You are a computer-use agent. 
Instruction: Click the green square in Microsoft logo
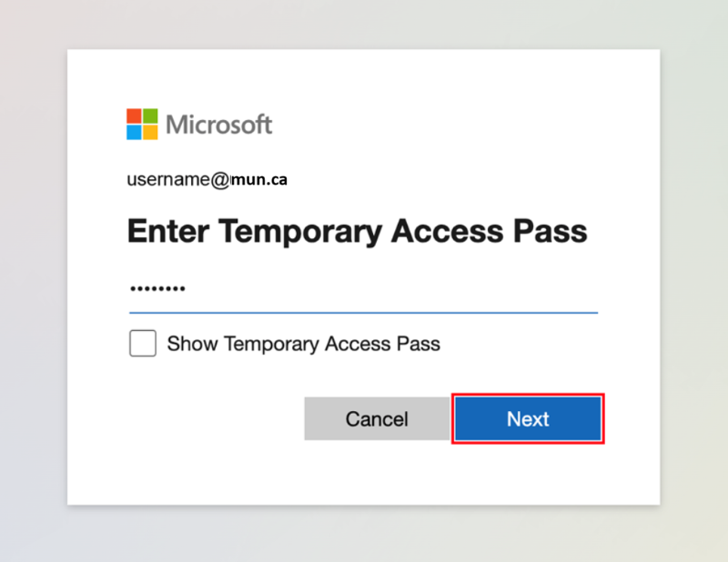point(150,116)
